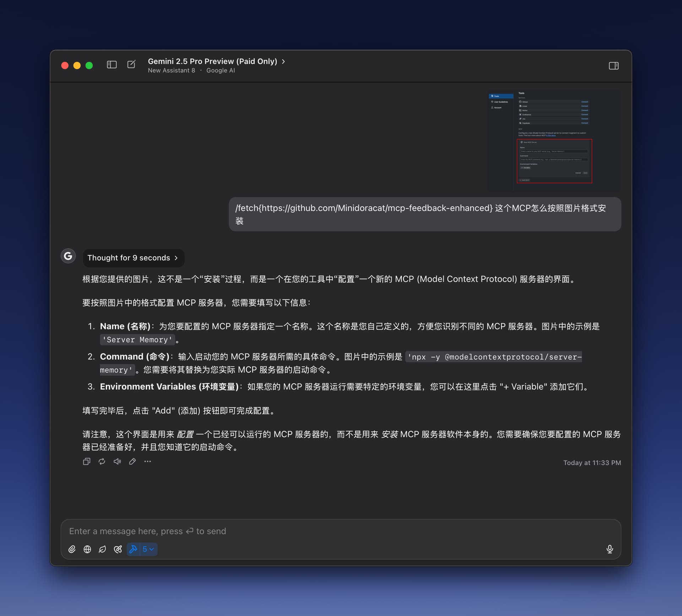The image size is (682, 616).
Task: Click the 'Environment Variables (环境变量)' heading
Action: [x=169, y=387]
